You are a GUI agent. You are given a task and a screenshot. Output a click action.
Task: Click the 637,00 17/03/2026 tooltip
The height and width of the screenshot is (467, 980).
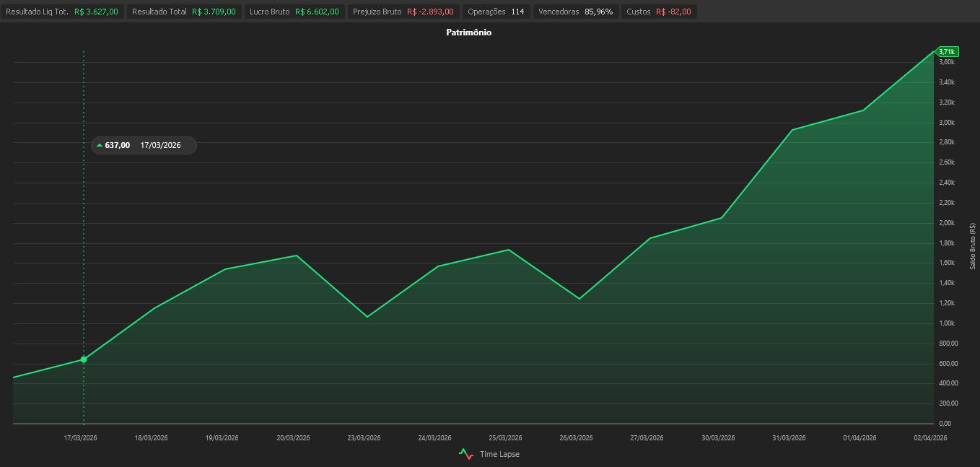click(x=144, y=145)
